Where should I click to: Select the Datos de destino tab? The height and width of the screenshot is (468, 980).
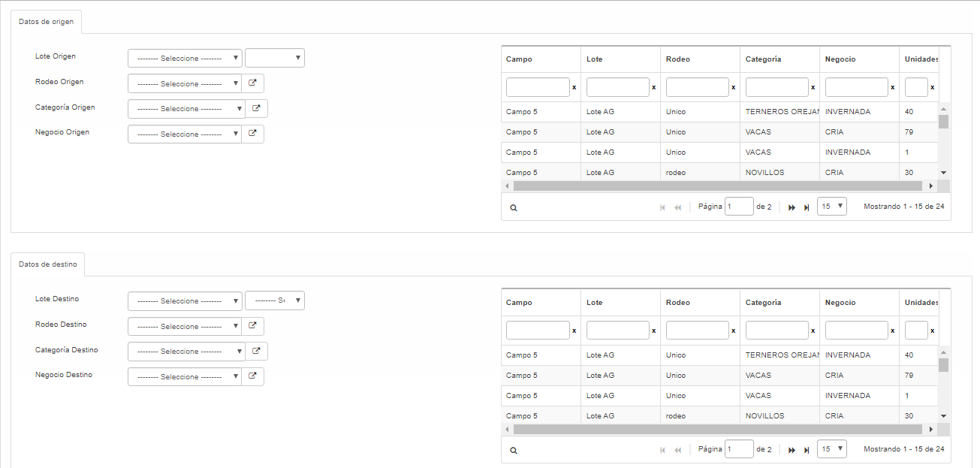coord(47,264)
